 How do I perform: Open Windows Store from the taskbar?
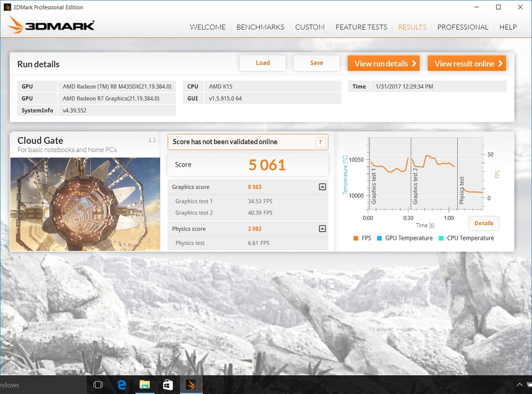tap(168, 385)
